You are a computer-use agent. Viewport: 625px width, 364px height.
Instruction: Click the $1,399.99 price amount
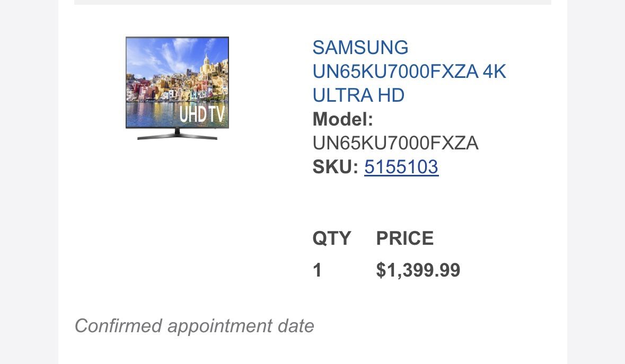coord(418,270)
